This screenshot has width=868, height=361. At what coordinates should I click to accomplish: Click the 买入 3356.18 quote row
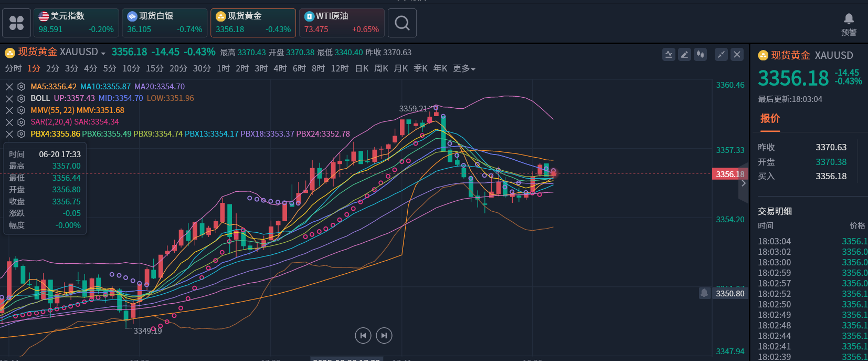click(x=802, y=177)
